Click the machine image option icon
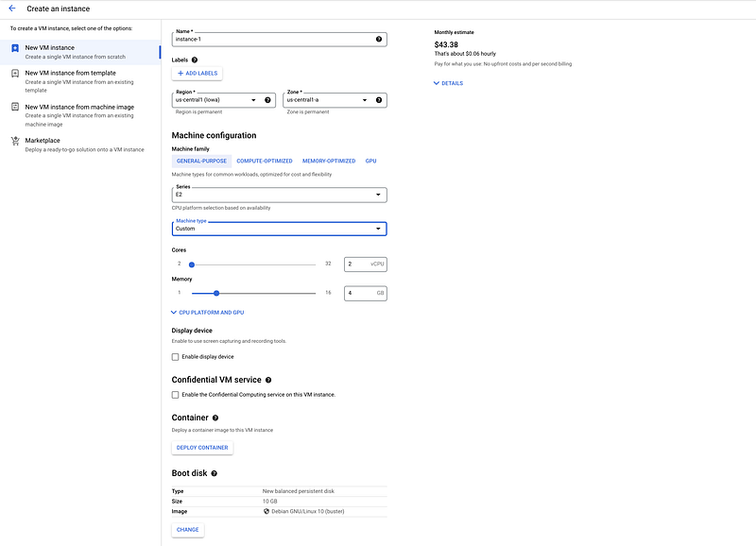This screenshot has height=546, width=756. pyautogui.click(x=15, y=107)
